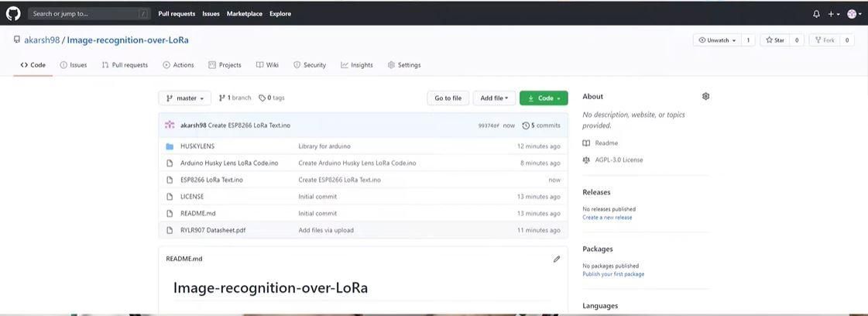Image resolution: width=868 pixels, height=316 pixels.
Task: Click the tags icon showing 0 tags
Action: 262,98
